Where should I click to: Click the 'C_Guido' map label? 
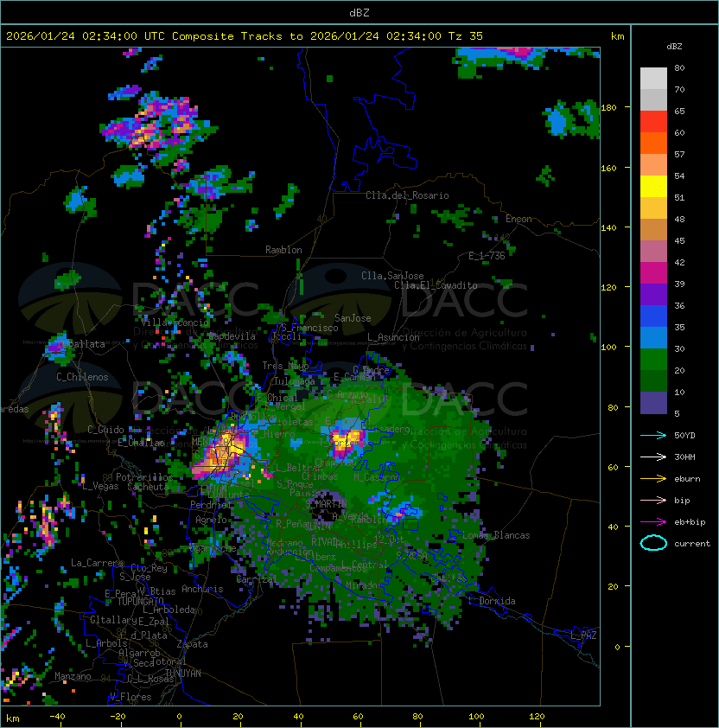[x=105, y=430]
